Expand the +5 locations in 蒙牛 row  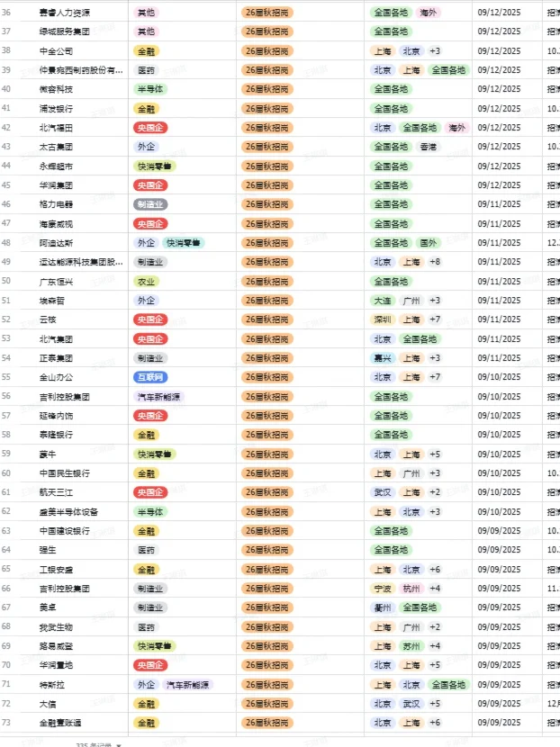pos(435,454)
